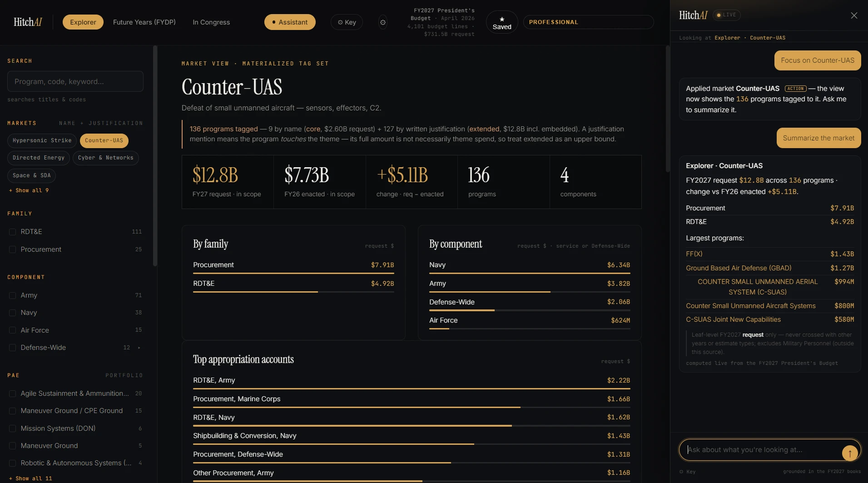Click the sidebar vertical scrollbar

click(x=155, y=156)
